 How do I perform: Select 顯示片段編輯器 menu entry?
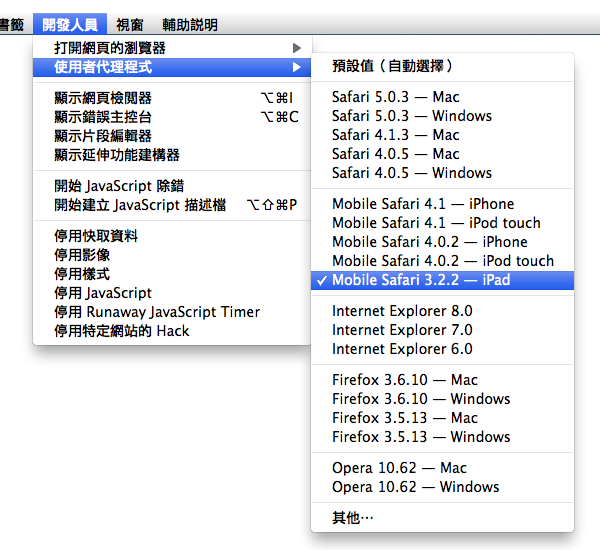click(x=103, y=136)
